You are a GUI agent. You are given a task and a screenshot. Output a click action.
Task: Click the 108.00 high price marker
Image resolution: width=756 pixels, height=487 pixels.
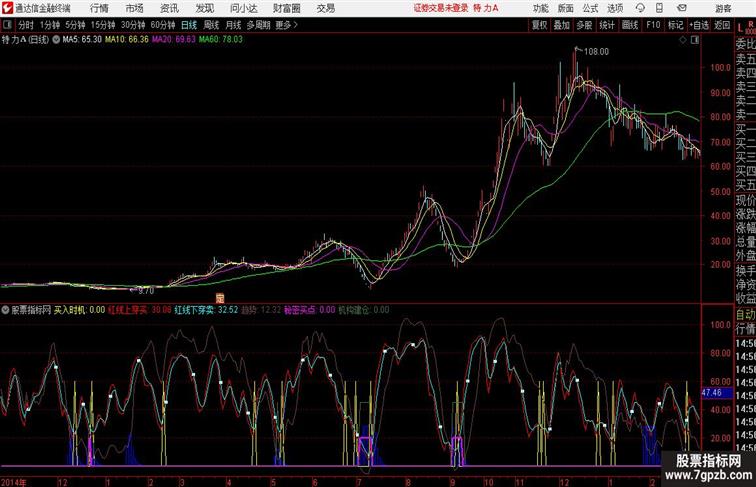[596, 51]
